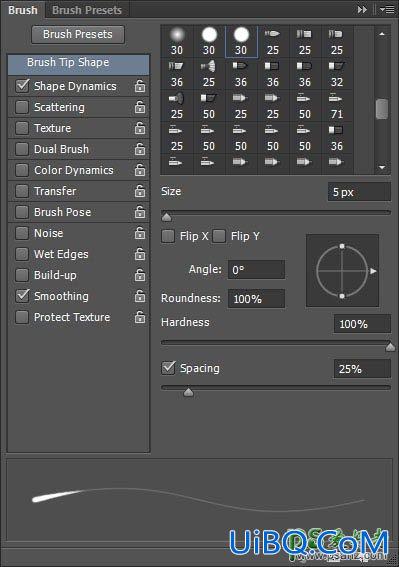The width and height of the screenshot is (399, 567).
Task: Click the Hardness slider handle
Action: [390, 347]
